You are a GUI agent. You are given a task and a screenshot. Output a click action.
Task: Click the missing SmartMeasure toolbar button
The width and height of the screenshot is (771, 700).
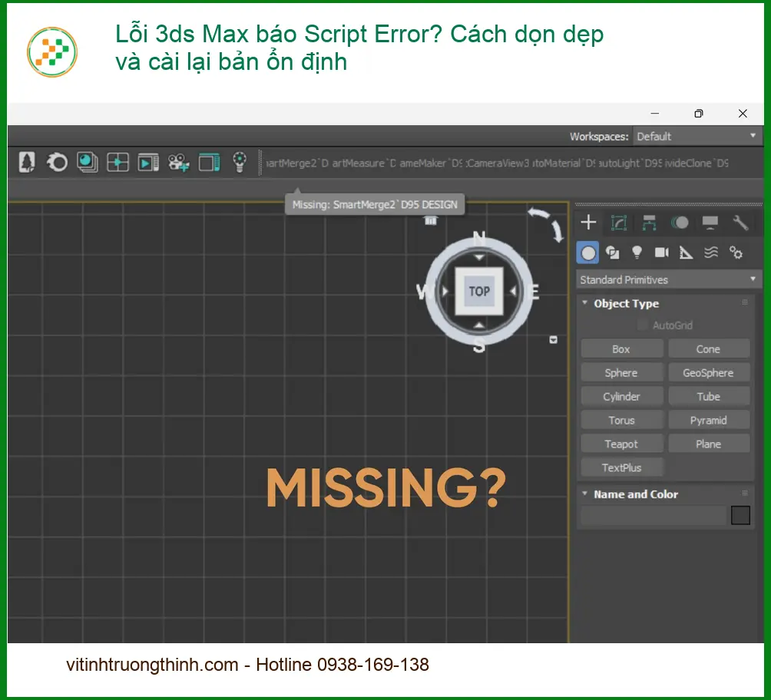364,163
